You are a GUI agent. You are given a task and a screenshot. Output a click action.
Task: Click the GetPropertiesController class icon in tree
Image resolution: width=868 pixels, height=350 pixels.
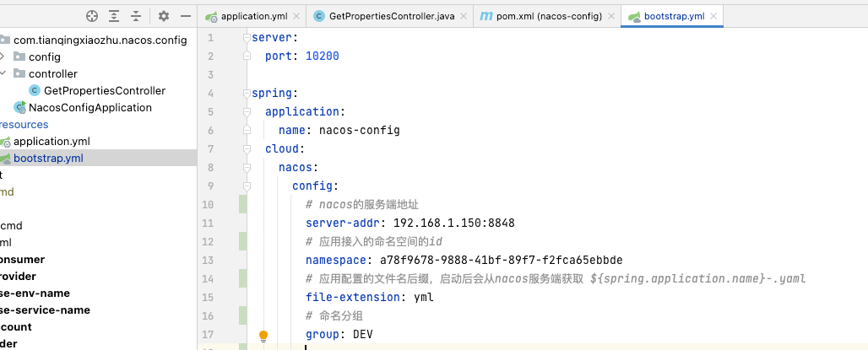click(x=34, y=90)
